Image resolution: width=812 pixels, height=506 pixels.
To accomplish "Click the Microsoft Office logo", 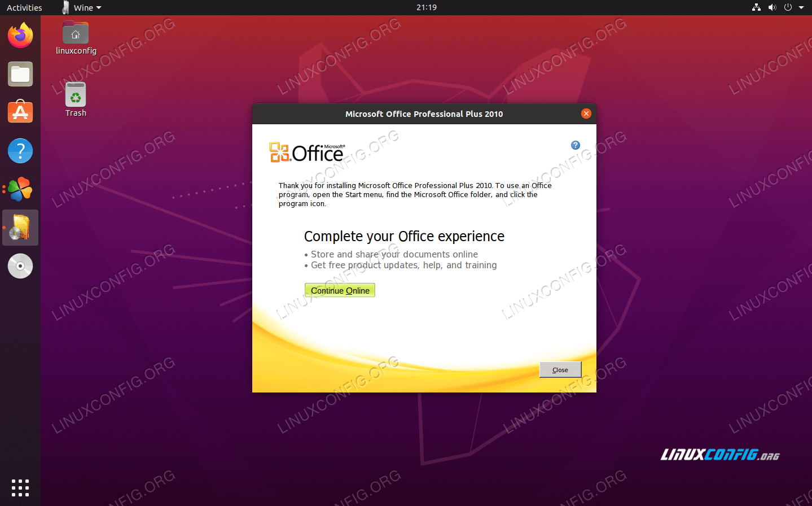I will (307, 152).
